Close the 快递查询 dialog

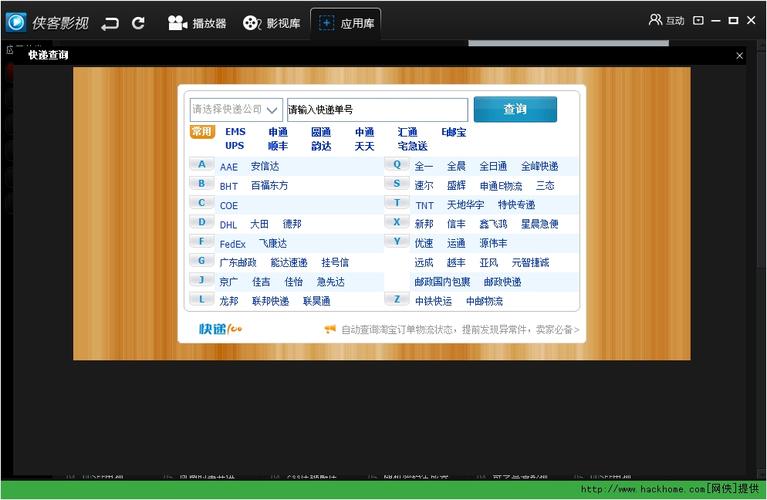tap(740, 56)
